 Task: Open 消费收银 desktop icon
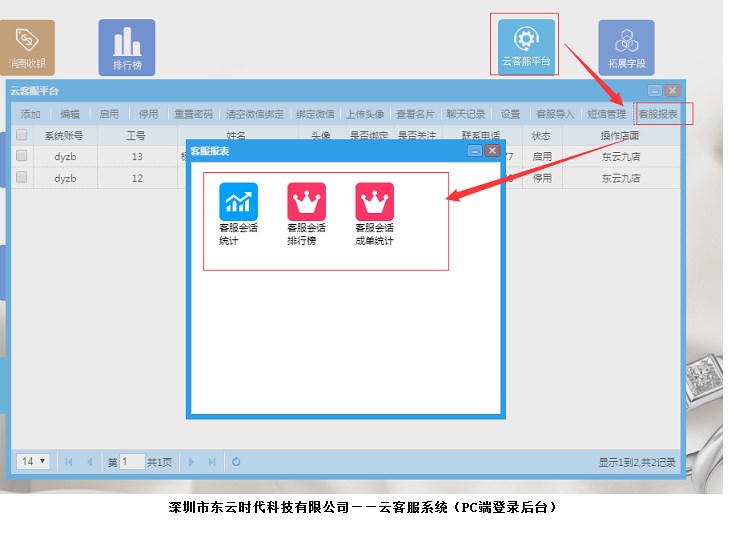(27, 46)
